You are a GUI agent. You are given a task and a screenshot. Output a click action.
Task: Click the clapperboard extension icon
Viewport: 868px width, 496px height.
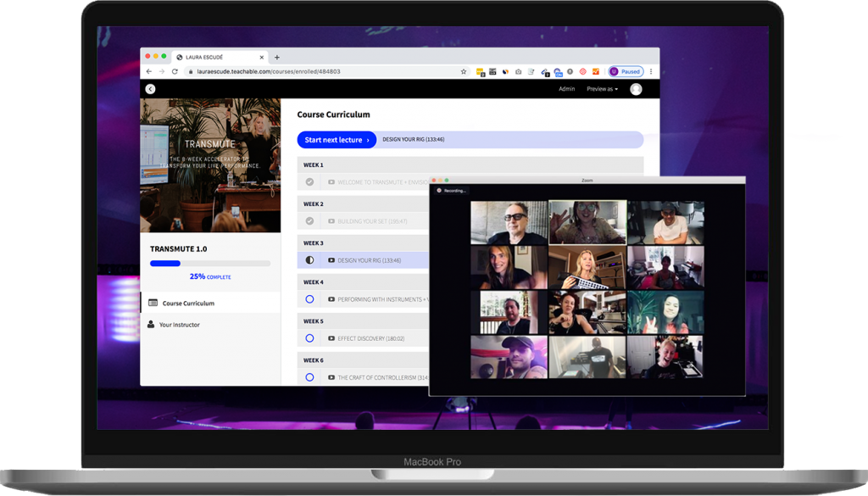coord(492,71)
